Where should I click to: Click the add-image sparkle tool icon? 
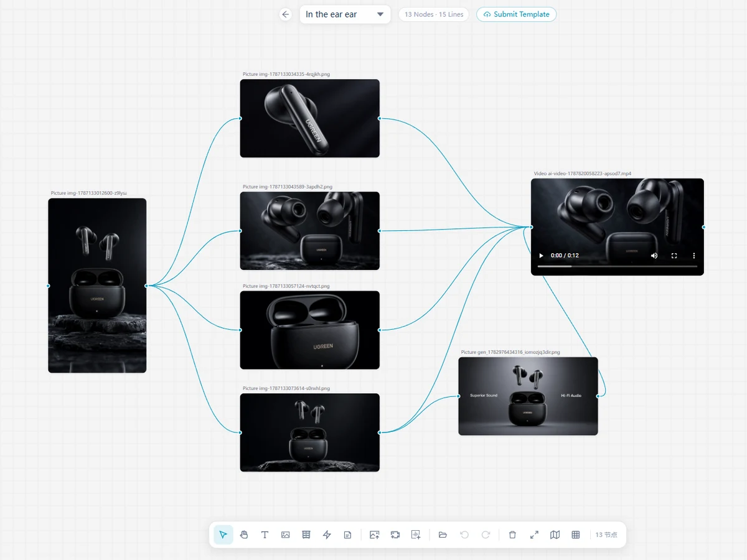[416, 534]
